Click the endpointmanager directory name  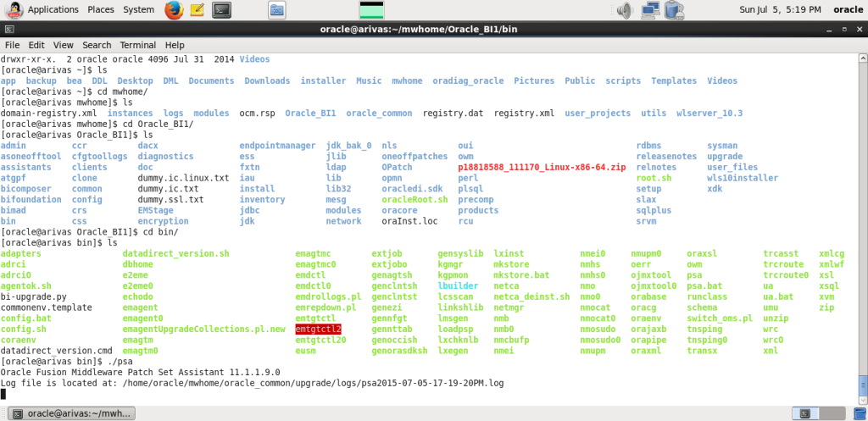click(x=277, y=146)
